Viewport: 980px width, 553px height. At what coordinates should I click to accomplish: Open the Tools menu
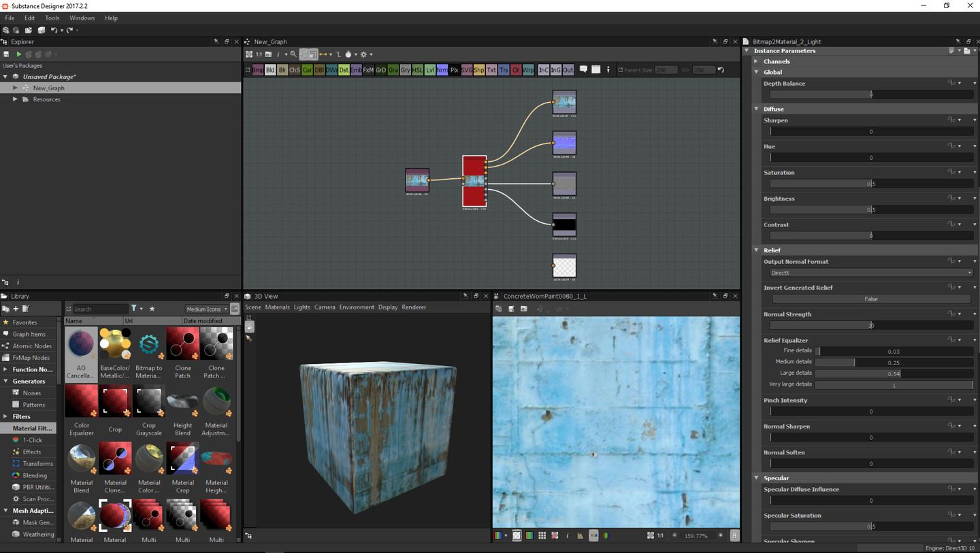pos(52,18)
